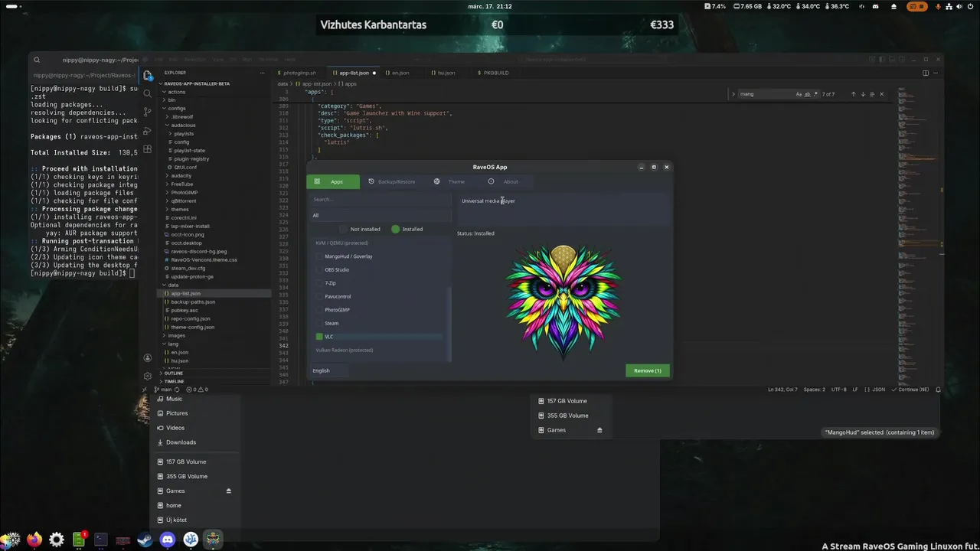Open the English language dropdown

(x=329, y=370)
